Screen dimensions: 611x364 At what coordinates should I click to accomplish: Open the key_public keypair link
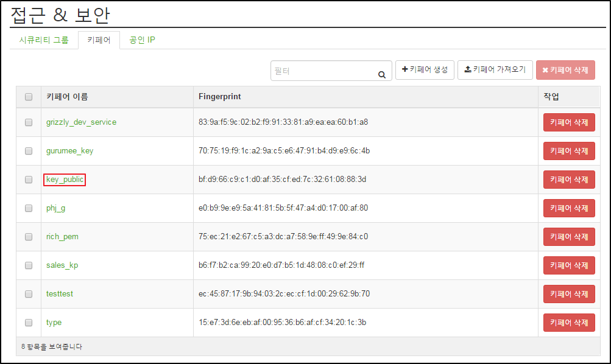tap(65, 180)
